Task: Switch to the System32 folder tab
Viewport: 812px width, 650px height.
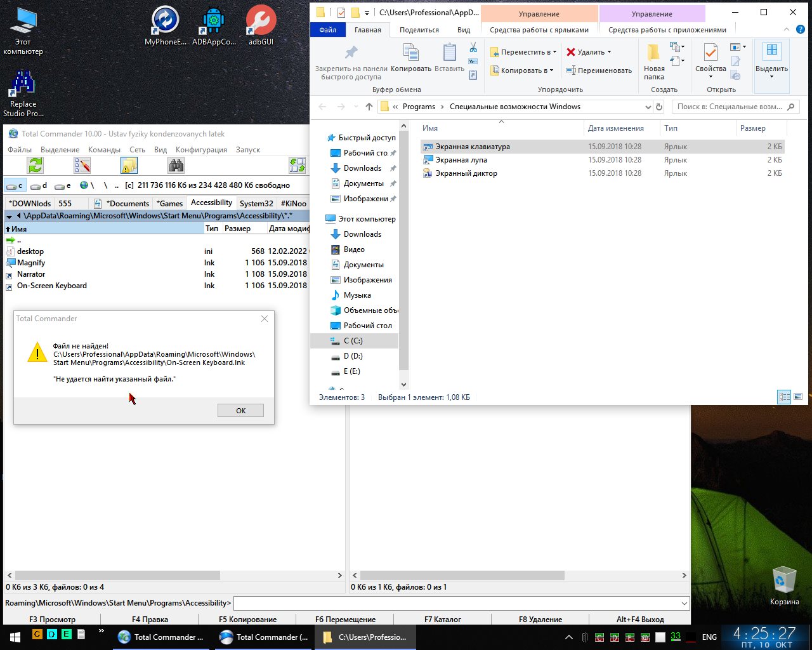Action: click(x=256, y=204)
